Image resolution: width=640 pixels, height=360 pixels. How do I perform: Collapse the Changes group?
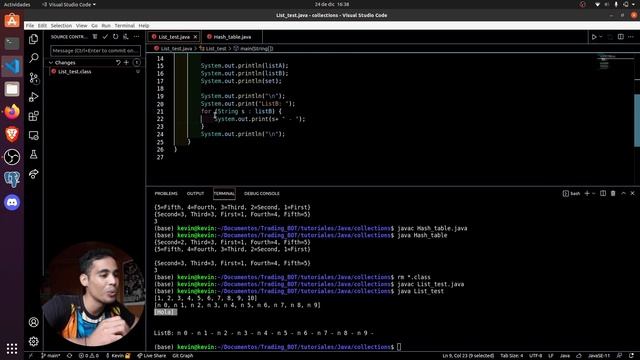point(51,62)
